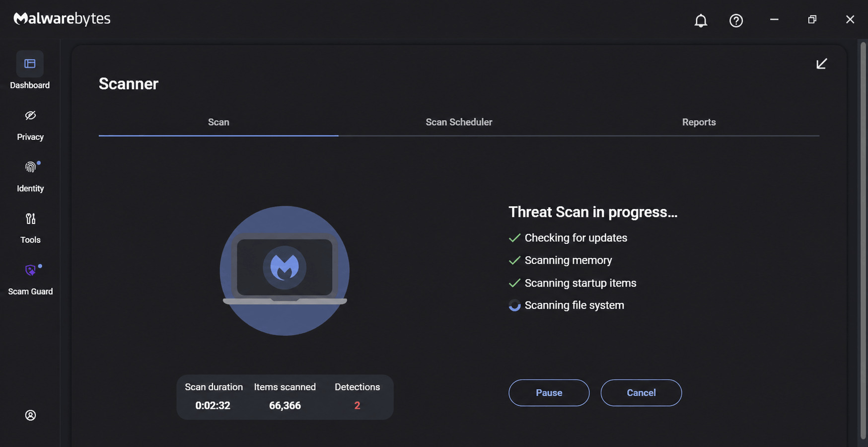Click the Scanner page title

(129, 84)
